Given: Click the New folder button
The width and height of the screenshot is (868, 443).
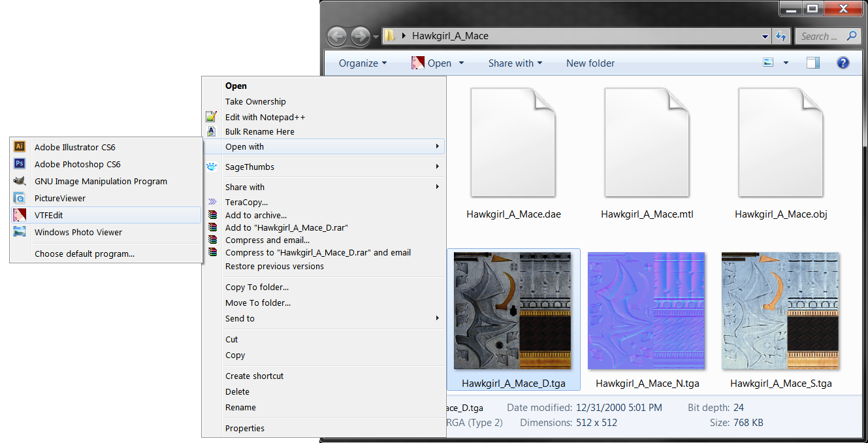Looking at the screenshot, I should [590, 63].
